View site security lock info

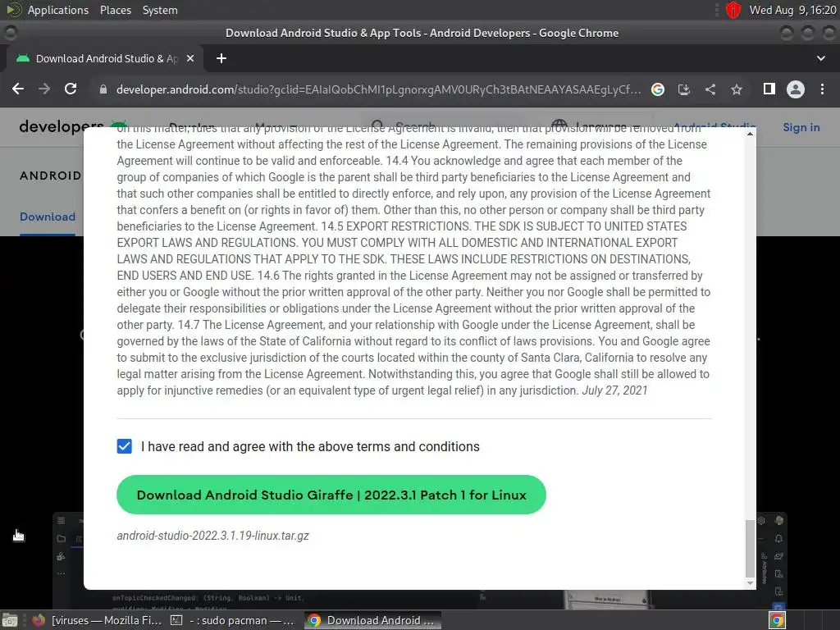[x=103, y=89]
